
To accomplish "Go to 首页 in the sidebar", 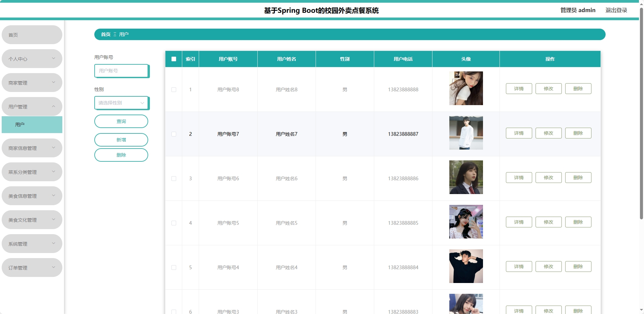I will pyautogui.click(x=32, y=35).
